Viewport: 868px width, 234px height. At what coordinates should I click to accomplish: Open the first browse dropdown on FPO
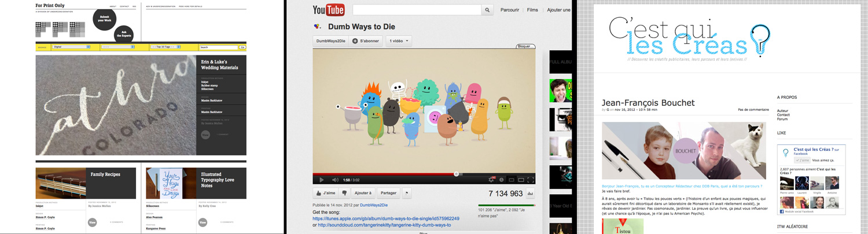[x=72, y=47]
